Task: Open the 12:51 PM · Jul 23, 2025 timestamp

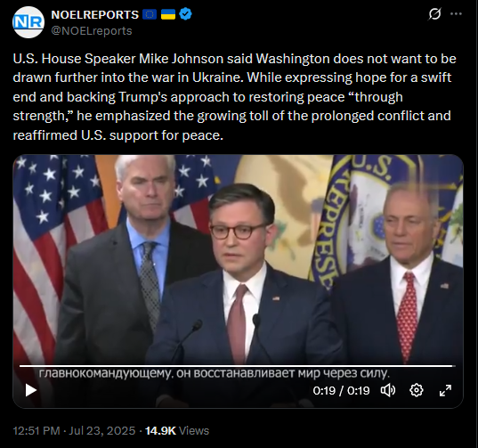Action: click(x=74, y=430)
